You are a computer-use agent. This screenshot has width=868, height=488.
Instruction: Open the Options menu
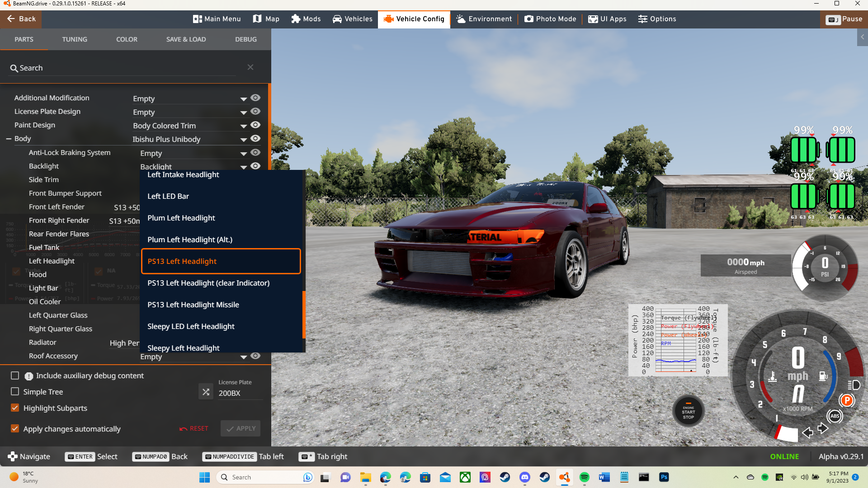pyautogui.click(x=657, y=19)
